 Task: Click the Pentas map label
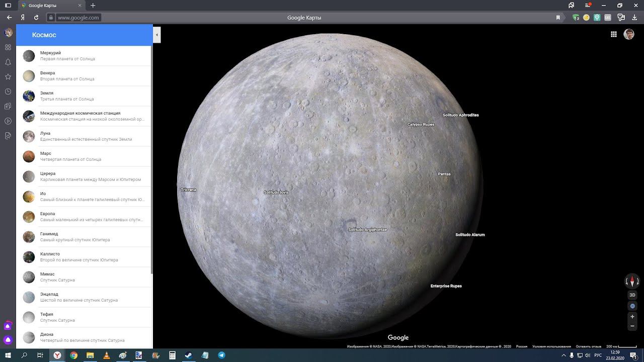tap(444, 174)
